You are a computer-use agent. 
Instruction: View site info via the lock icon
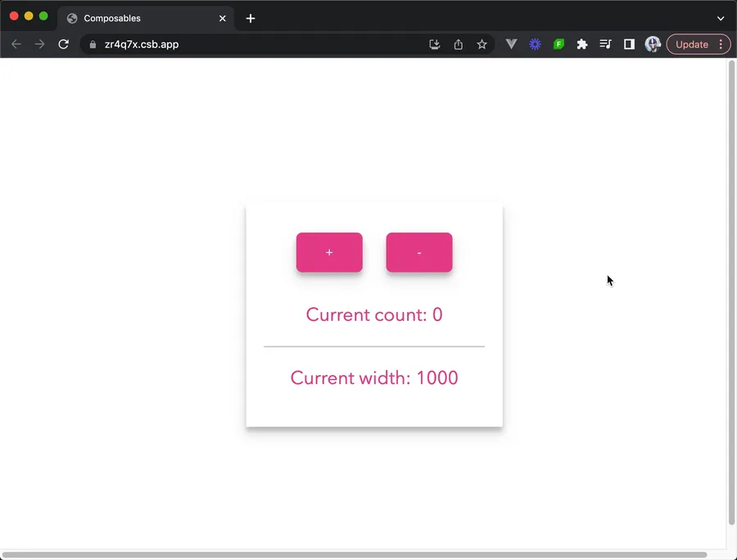pos(93,44)
